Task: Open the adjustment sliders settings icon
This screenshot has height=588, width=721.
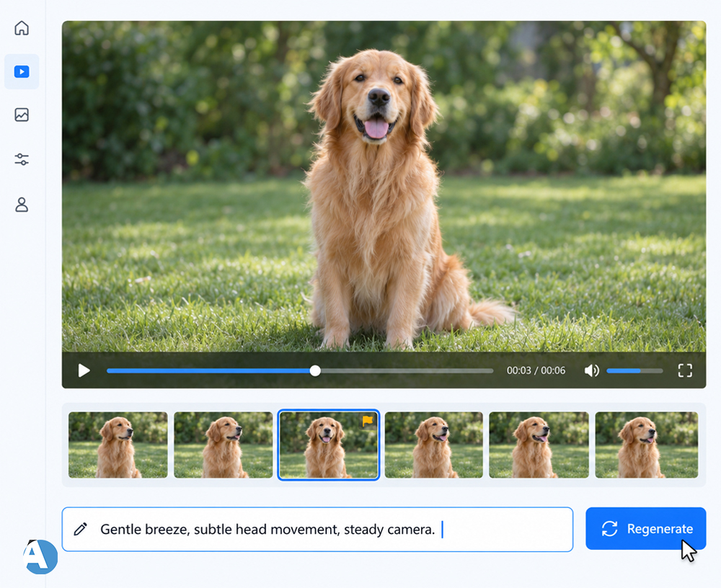Action: pyautogui.click(x=22, y=159)
